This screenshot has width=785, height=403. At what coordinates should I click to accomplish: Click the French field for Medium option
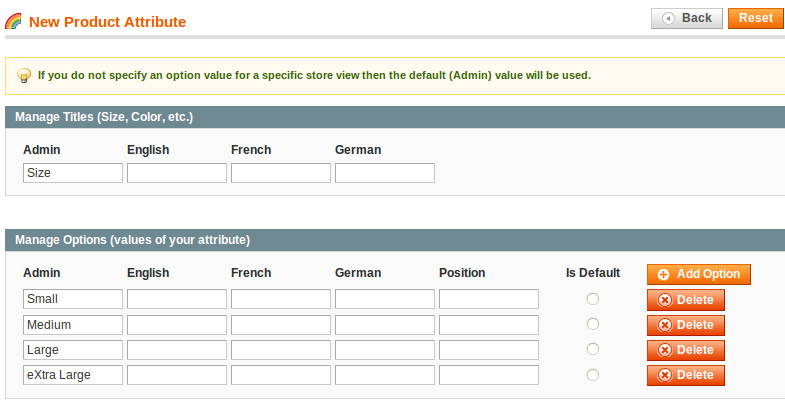click(281, 325)
